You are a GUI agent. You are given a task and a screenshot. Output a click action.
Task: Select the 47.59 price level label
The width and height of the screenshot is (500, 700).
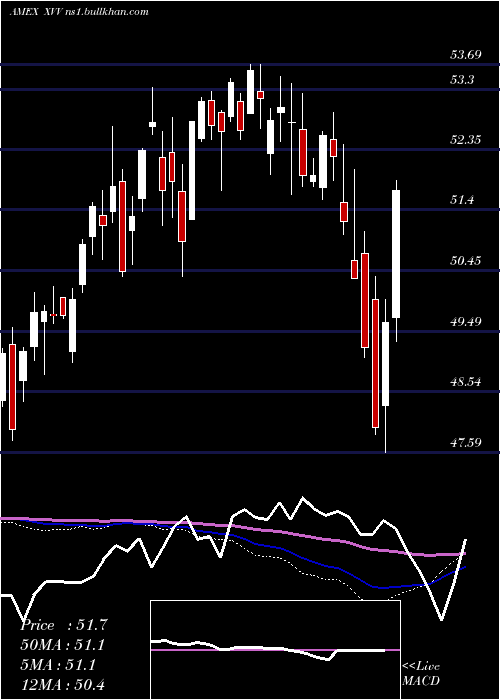pyautogui.click(x=466, y=443)
